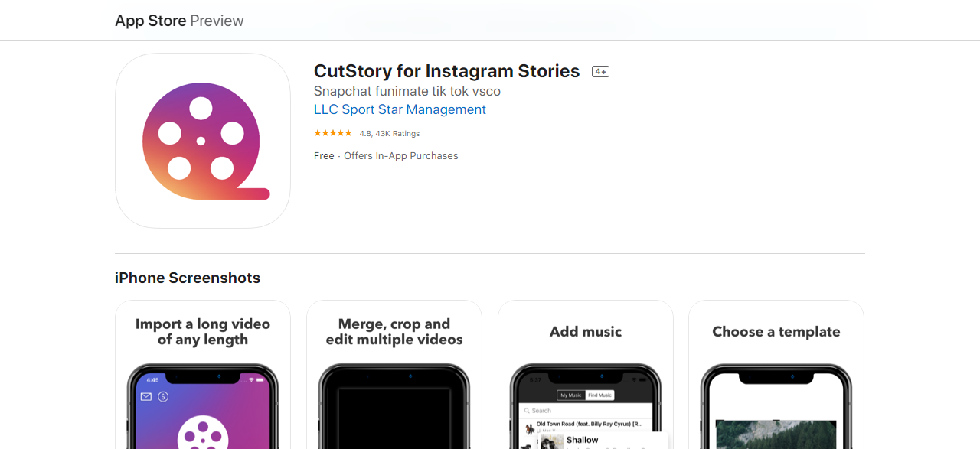Click the 4+ age rating badge
Image resolution: width=980 pixels, height=449 pixels.
coord(600,72)
